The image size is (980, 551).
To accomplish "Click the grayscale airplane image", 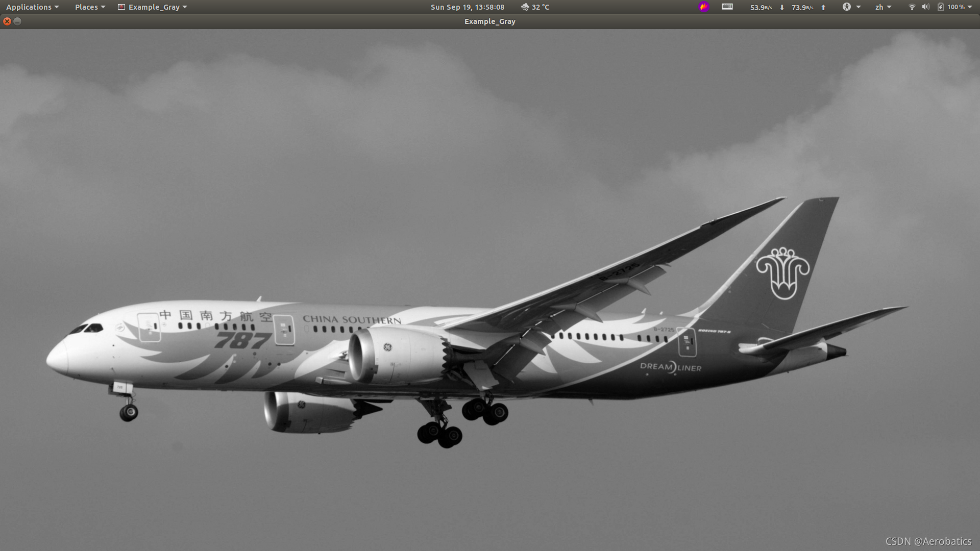I will pyautogui.click(x=490, y=290).
